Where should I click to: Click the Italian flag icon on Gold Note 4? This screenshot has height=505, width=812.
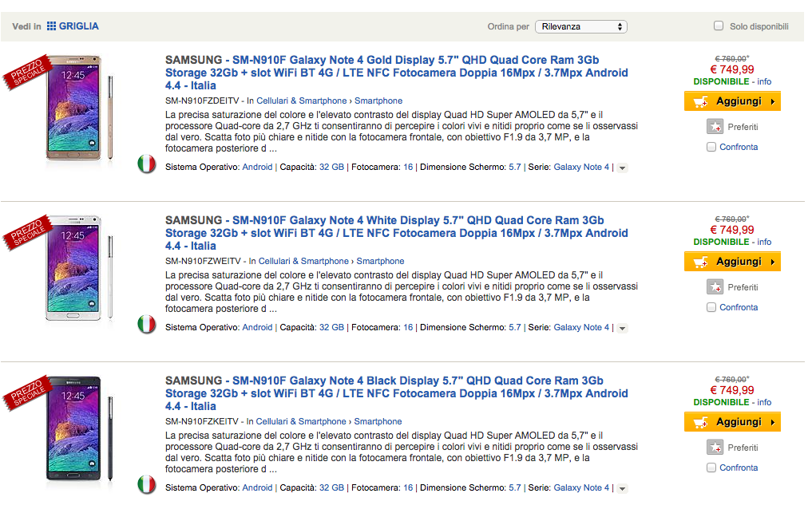click(x=146, y=164)
